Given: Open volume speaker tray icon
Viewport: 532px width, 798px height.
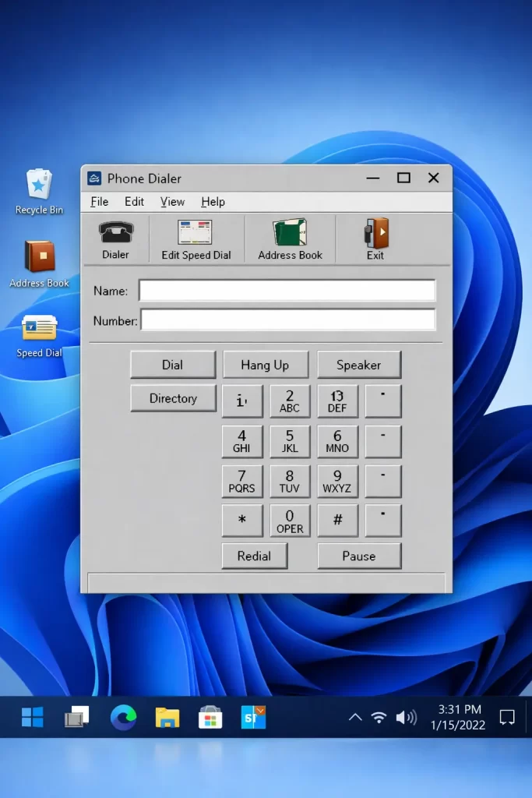Looking at the screenshot, I should click(x=406, y=717).
